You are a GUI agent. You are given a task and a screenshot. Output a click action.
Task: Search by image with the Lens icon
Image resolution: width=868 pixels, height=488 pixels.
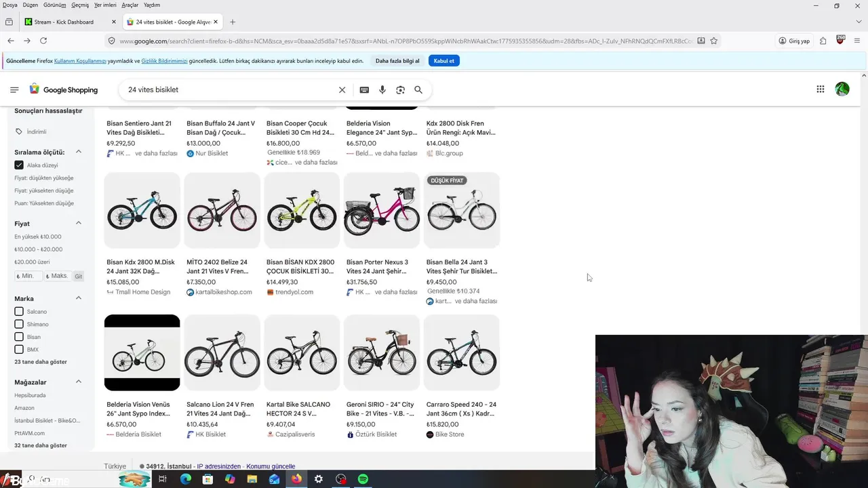click(400, 89)
